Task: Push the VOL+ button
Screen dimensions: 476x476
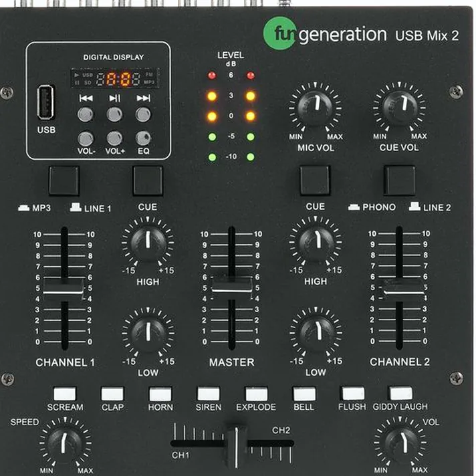Action: [114, 138]
